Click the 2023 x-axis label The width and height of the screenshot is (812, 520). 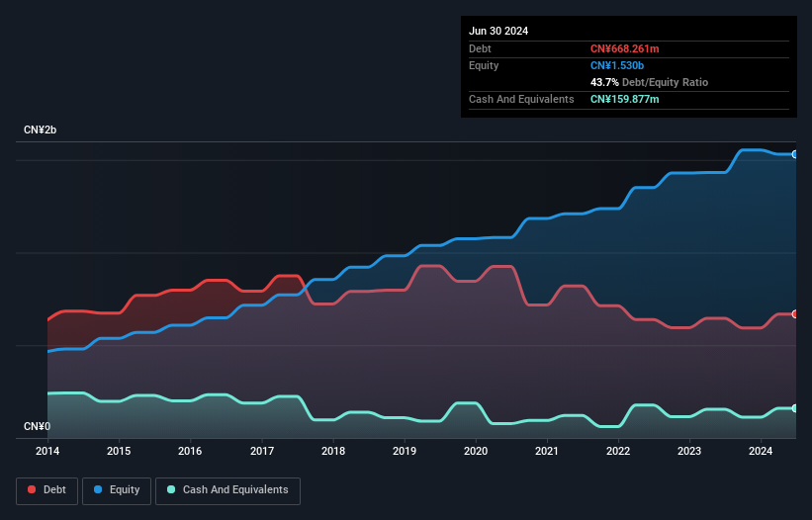(689, 451)
